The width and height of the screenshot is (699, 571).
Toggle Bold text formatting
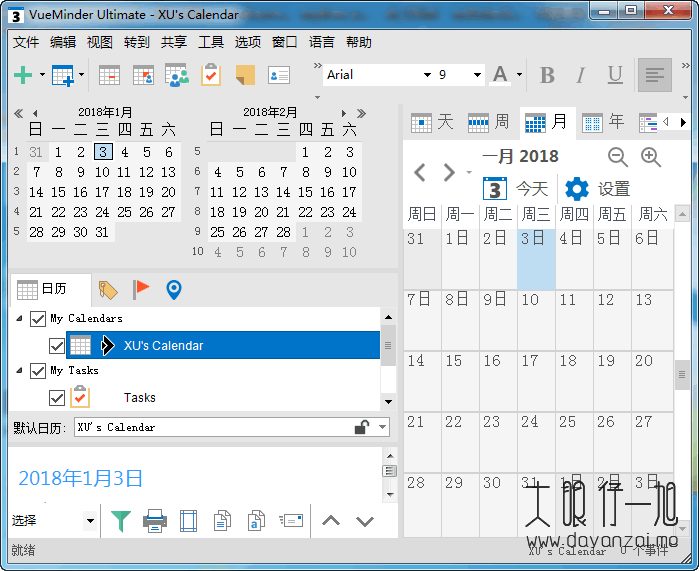coord(547,75)
